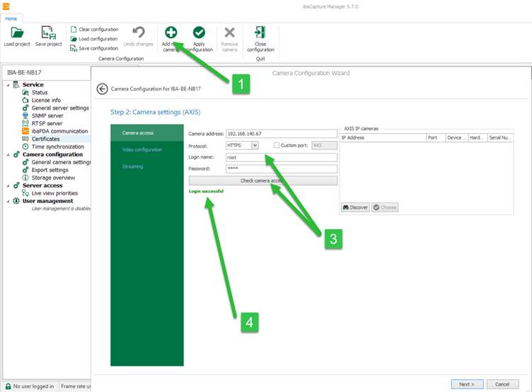Open SNMP server settings
532x392 pixels.
click(x=47, y=116)
